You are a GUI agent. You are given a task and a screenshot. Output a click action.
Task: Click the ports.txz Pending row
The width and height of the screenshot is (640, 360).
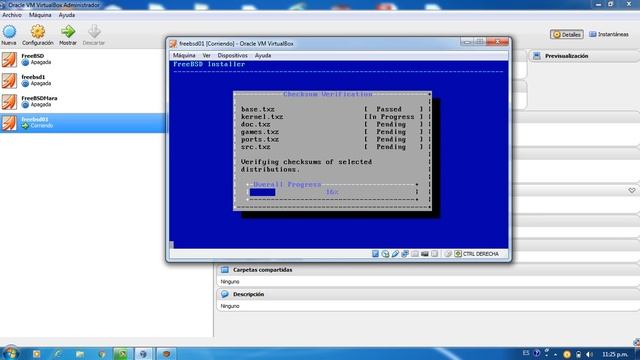point(332,140)
